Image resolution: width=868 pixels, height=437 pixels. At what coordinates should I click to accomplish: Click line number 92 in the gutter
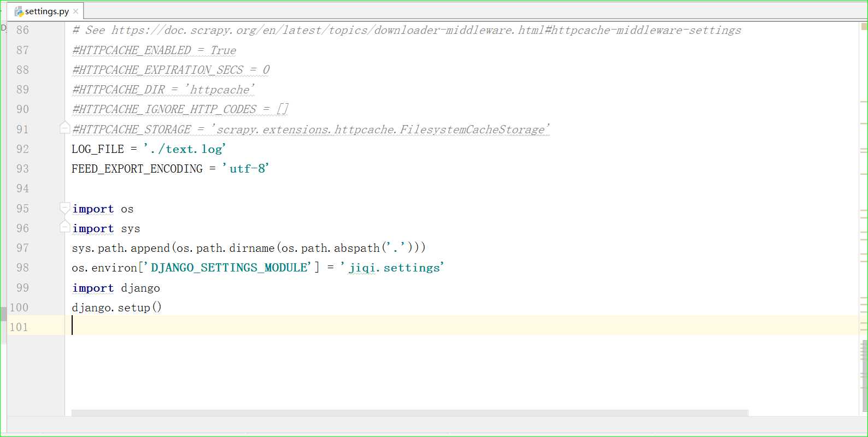(22, 149)
